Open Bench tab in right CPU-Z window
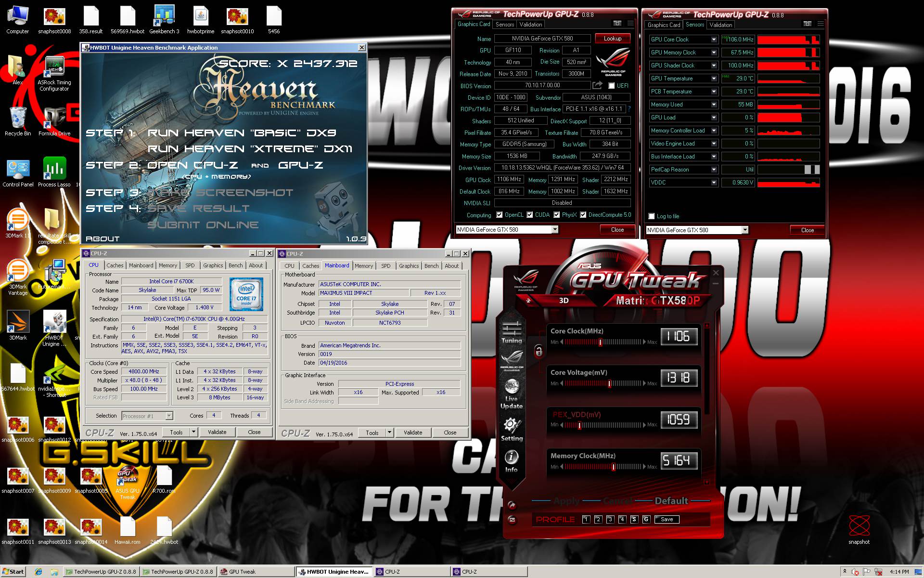Viewport: 924px width, 578px height. 432,266
